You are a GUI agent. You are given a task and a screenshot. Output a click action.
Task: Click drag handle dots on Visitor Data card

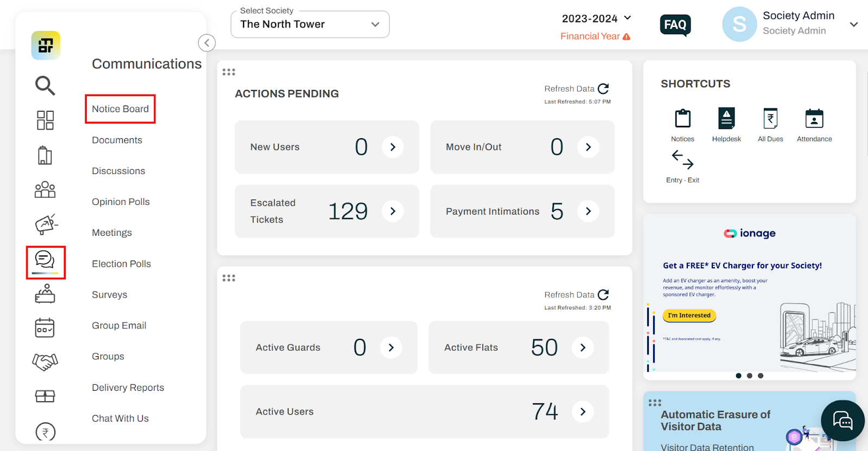point(655,403)
